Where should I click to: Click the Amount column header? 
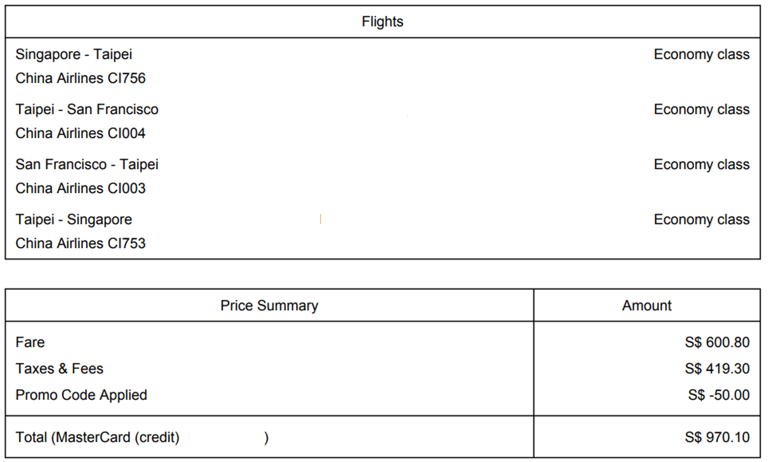647,305
